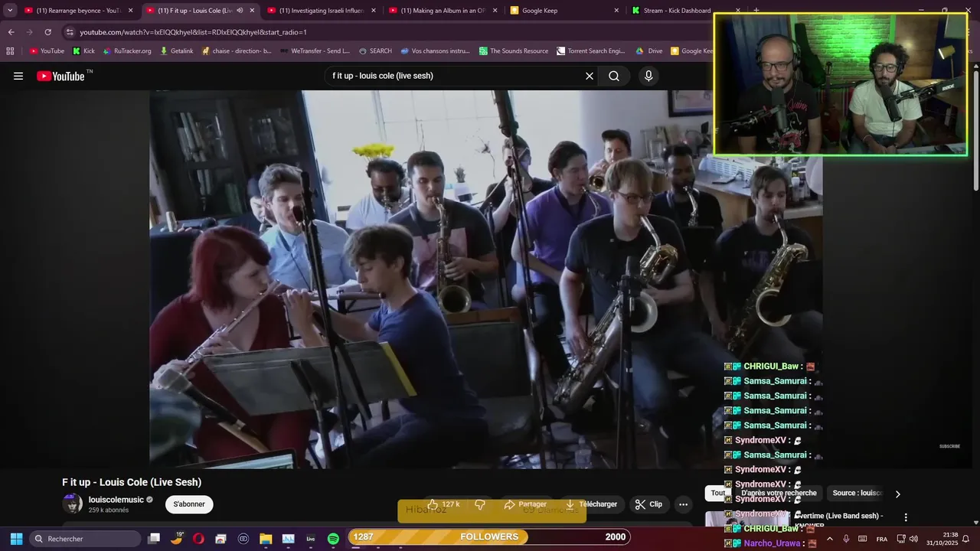Viewport: 980px width, 551px height.
Task: Open the Torrent Search Engine bookmark
Action: click(591, 51)
